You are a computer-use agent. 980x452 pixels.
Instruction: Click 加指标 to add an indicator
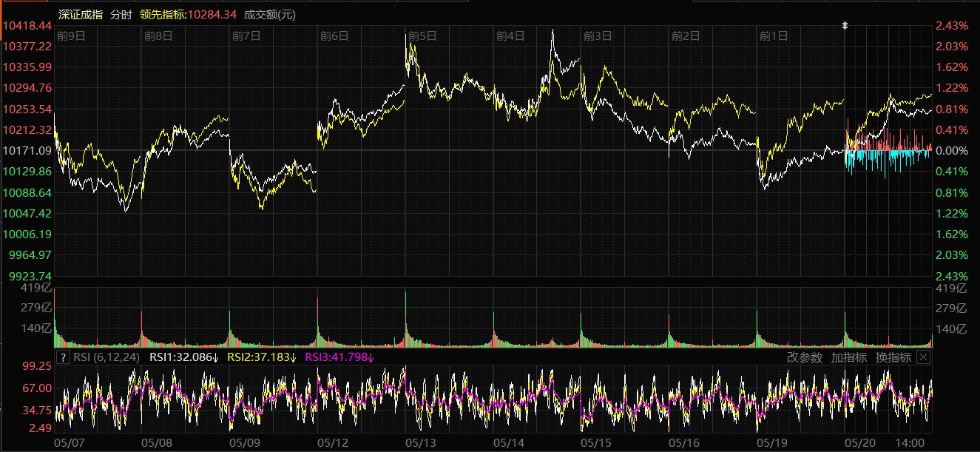pos(848,357)
